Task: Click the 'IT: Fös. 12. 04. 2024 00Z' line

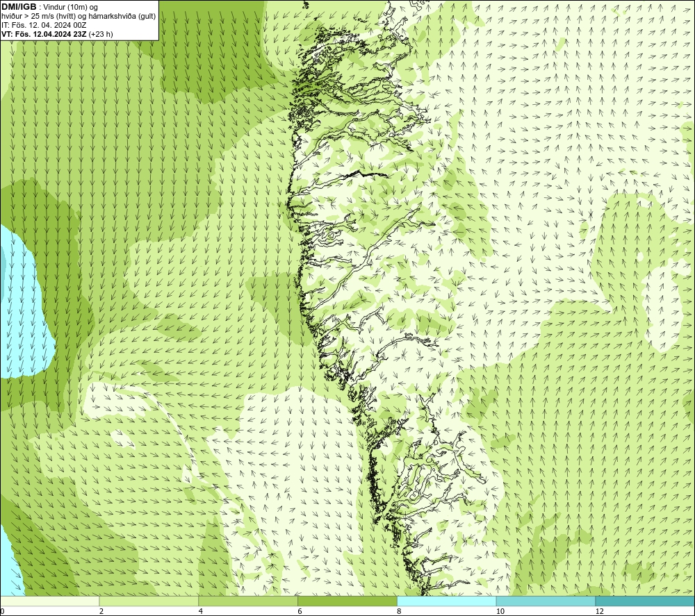Action: 44,25
